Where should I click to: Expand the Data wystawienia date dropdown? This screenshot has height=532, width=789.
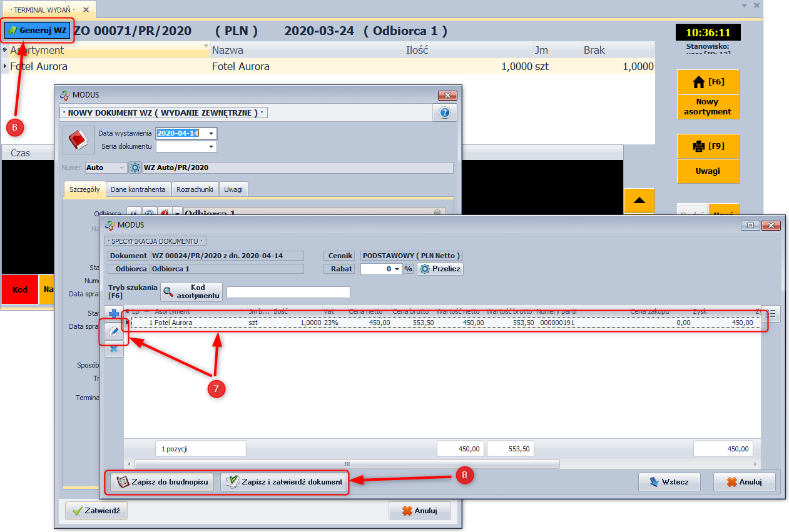pos(211,133)
